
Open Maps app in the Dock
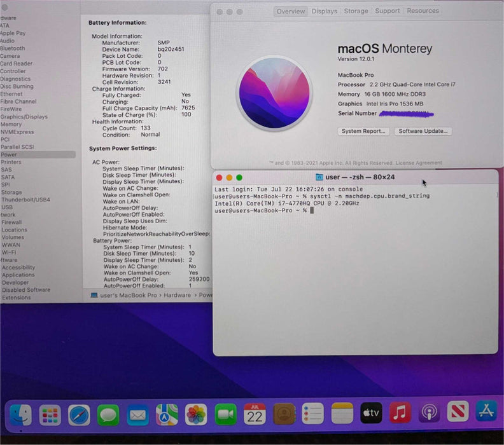167,414
